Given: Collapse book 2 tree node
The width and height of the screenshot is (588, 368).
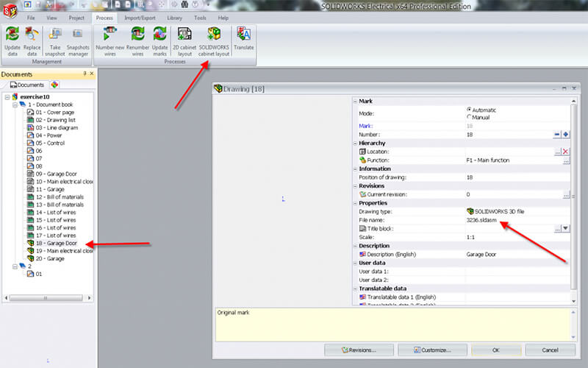Looking at the screenshot, I should pos(15,266).
